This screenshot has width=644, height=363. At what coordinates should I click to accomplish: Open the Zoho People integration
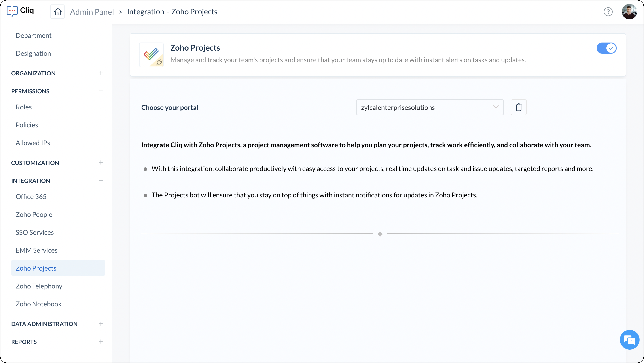pyautogui.click(x=34, y=214)
